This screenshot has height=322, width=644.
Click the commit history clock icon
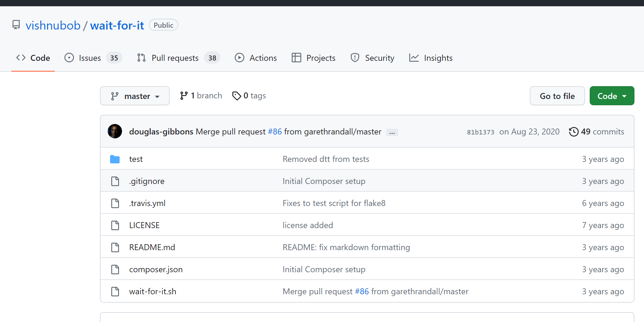pyautogui.click(x=574, y=131)
